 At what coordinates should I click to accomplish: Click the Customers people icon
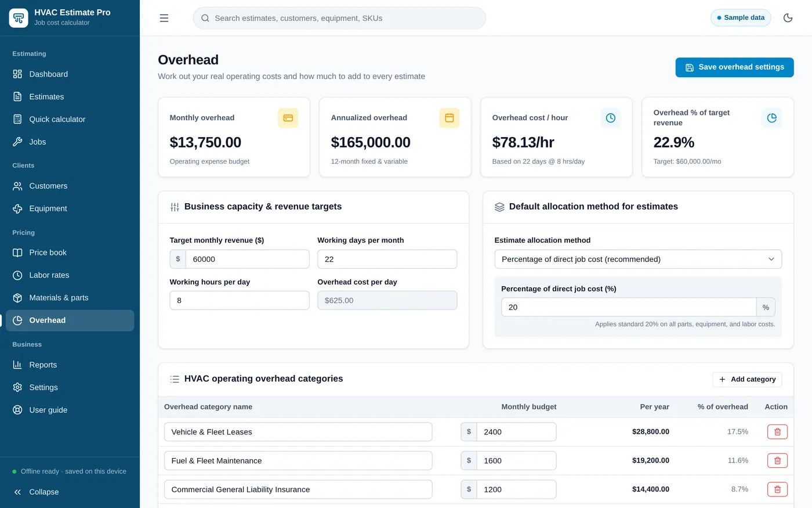coord(17,186)
